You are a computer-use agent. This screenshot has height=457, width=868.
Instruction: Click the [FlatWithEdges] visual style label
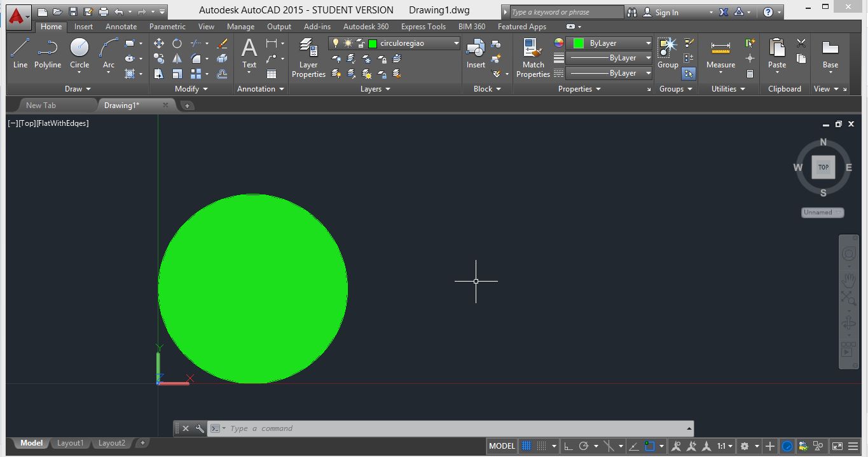pos(62,123)
